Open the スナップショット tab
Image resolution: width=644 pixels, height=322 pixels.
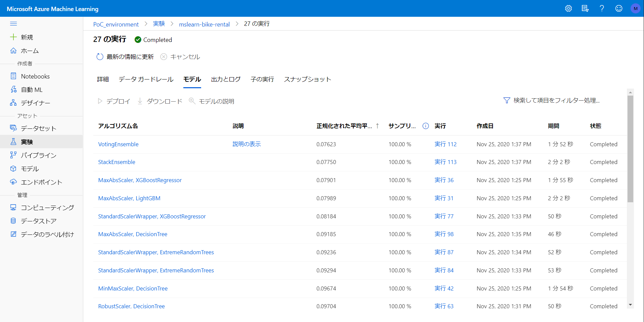pos(308,79)
